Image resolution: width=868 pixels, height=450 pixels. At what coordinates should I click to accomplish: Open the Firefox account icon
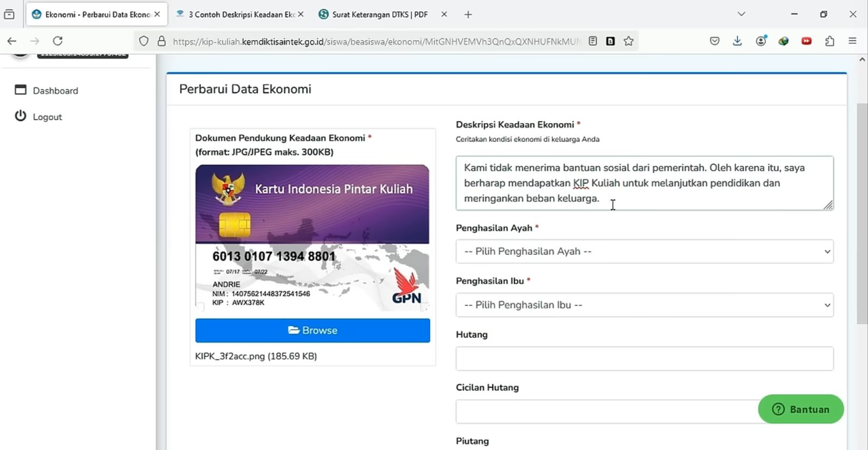[x=761, y=41]
